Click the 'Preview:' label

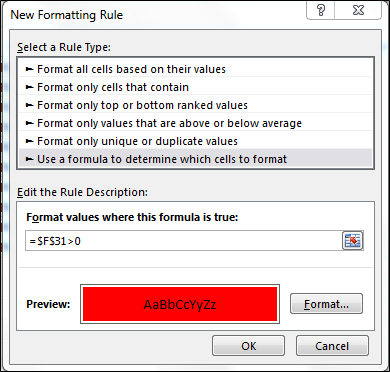pos(48,304)
